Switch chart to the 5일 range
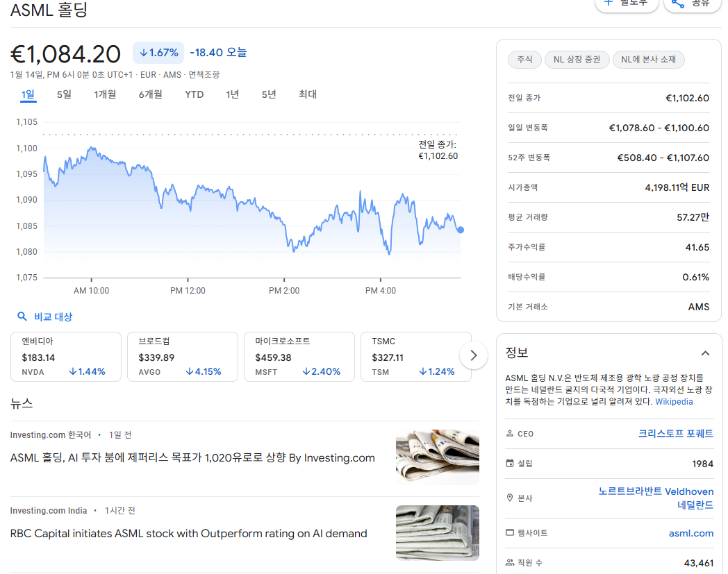The image size is (728, 574). click(64, 94)
